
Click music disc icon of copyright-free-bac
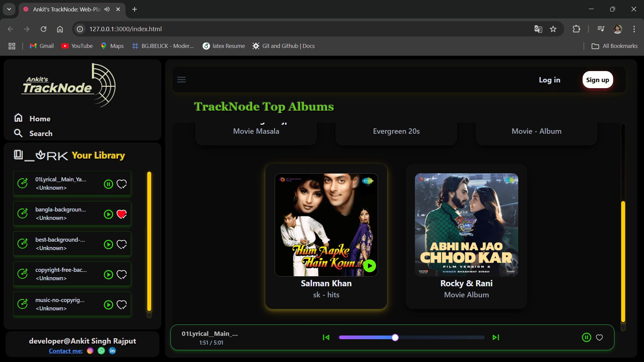pos(22,274)
